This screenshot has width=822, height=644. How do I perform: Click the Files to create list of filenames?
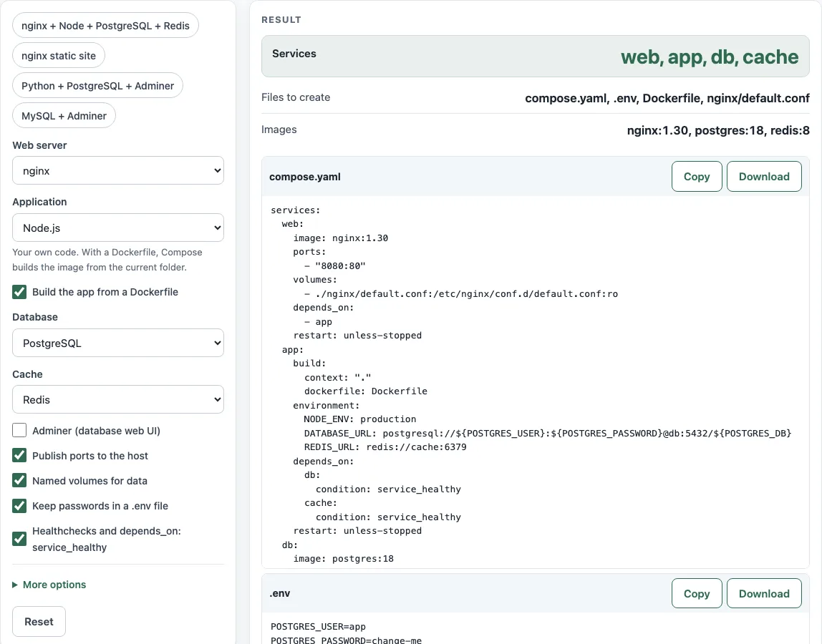667,98
